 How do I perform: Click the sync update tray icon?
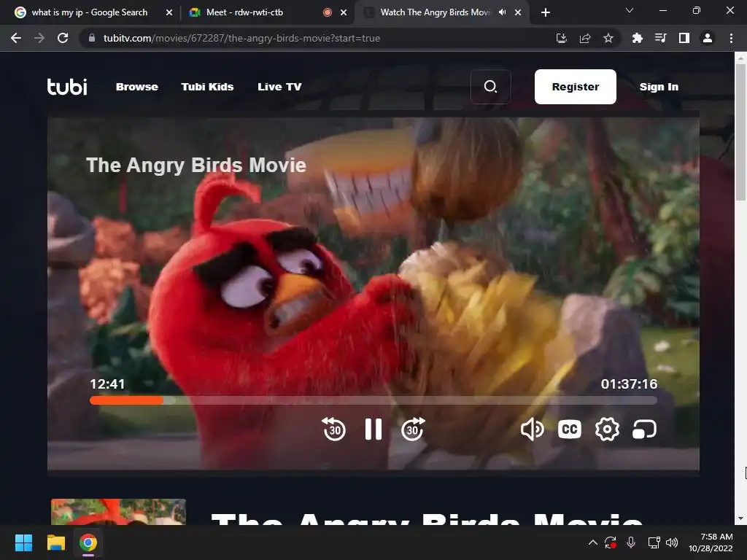(611, 542)
